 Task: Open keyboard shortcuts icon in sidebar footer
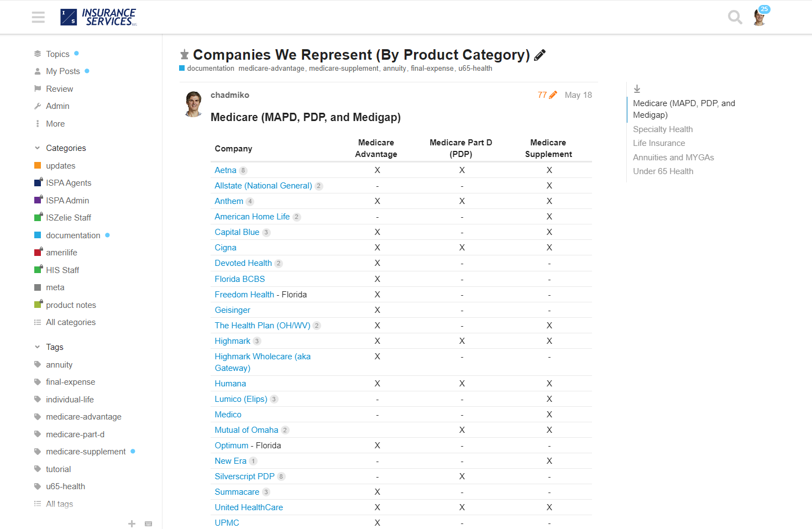pyautogui.click(x=148, y=523)
